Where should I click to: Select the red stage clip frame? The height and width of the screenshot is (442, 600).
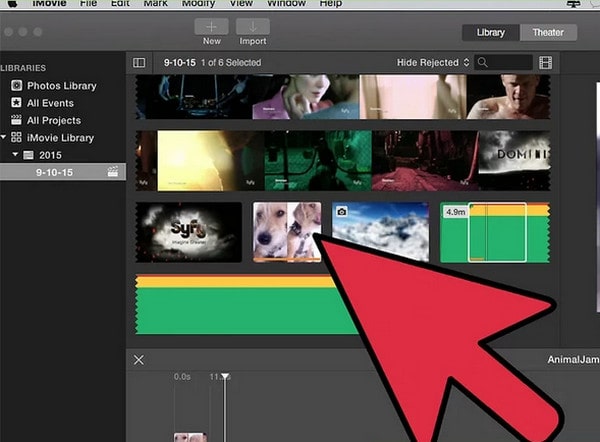click(425, 160)
